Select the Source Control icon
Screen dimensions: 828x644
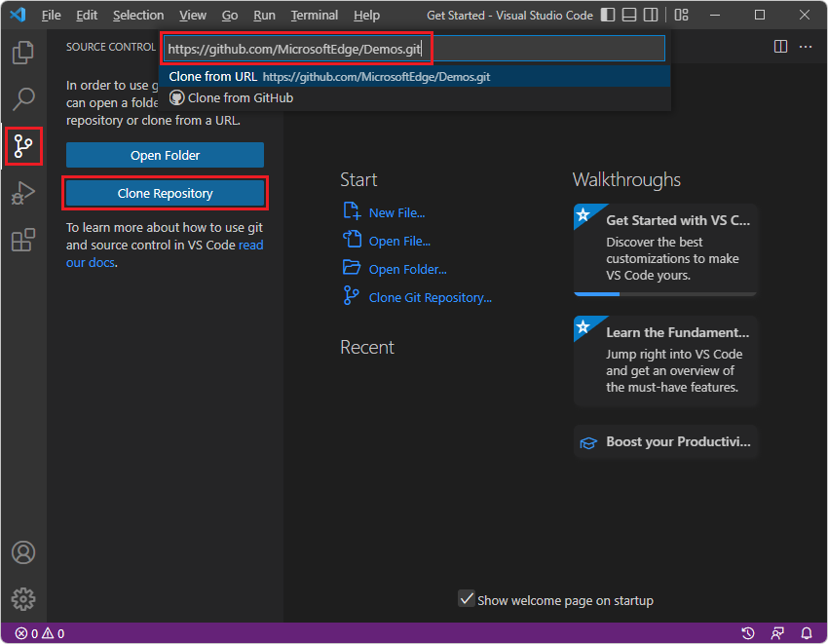[x=22, y=146]
